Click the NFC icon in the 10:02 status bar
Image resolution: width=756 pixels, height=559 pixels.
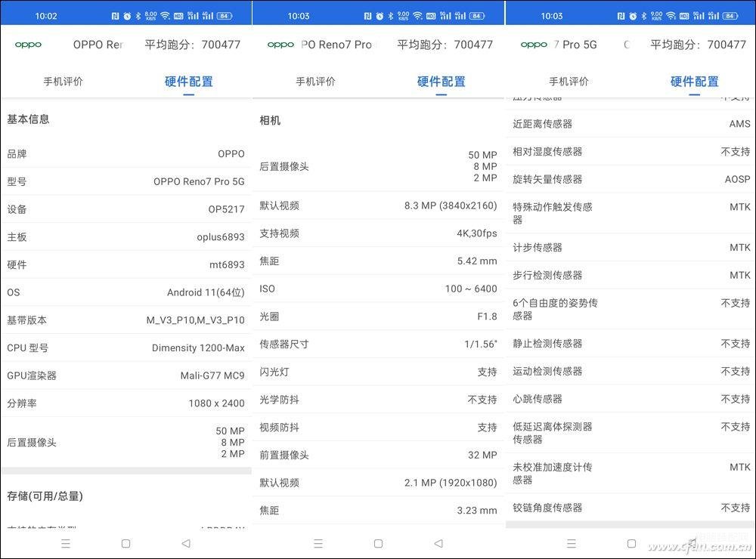point(115,16)
